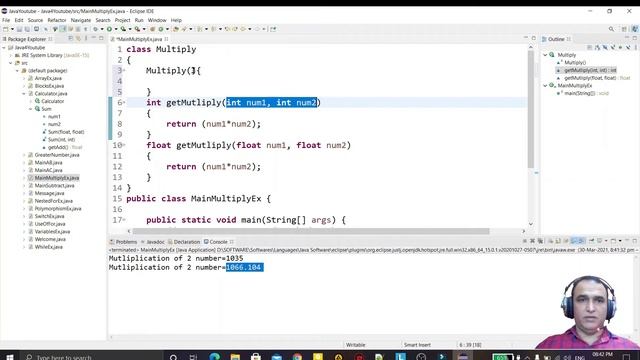Click the Package Explorer view menu icon

86,38
